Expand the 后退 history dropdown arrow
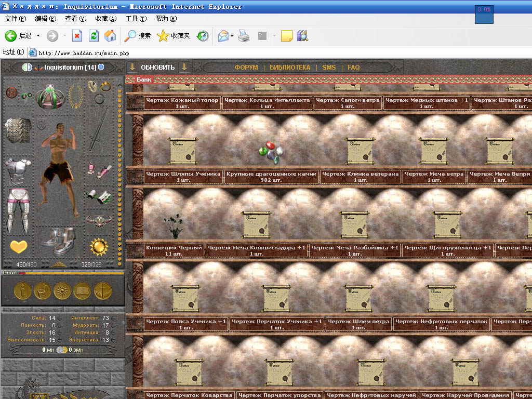The height and width of the screenshot is (399, 532). coord(38,36)
